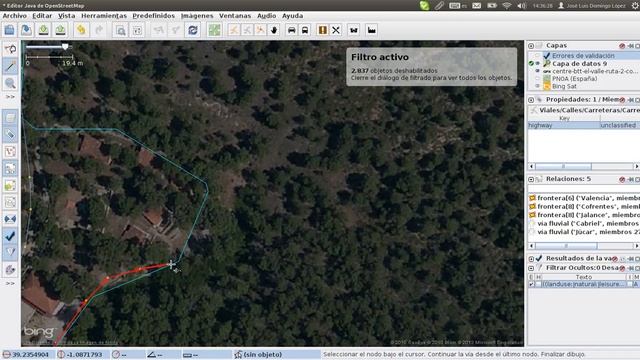Image resolution: width=640 pixels, height=360 pixels.
Task: Select the draw nodes pencil tool
Action: coord(10,66)
